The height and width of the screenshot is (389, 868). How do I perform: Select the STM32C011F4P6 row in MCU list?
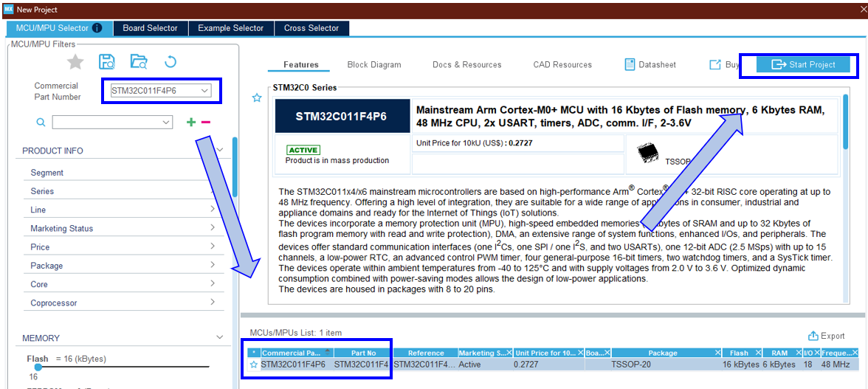click(x=443, y=365)
